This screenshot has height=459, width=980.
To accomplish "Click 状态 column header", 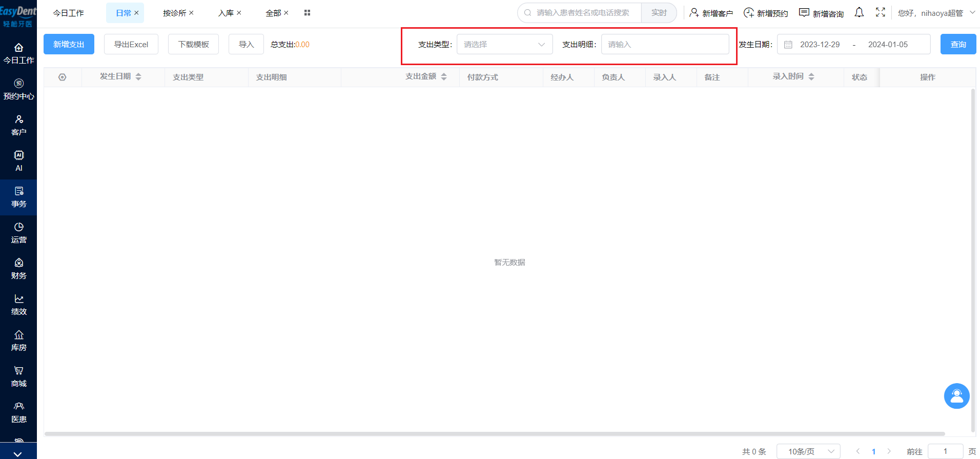I will pos(860,77).
